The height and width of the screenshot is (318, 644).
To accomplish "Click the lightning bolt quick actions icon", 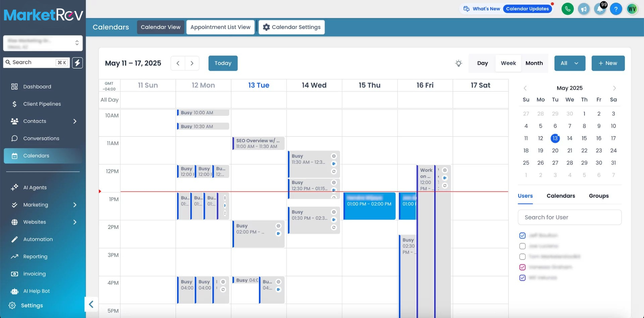I will click(77, 63).
